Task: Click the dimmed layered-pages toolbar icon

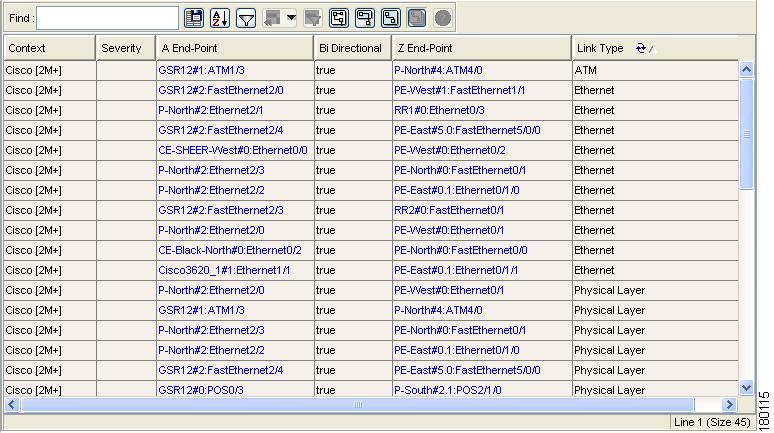Action: 417,18
